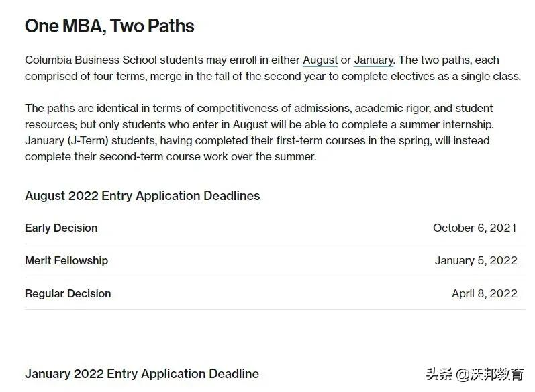Select the Early Decision row label
This screenshot has height=392, width=535.
coord(61,228)
